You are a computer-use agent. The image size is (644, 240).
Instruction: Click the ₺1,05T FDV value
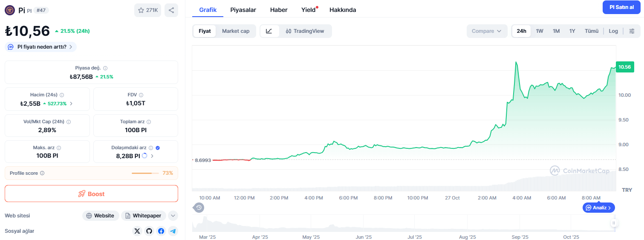[136, 104]
